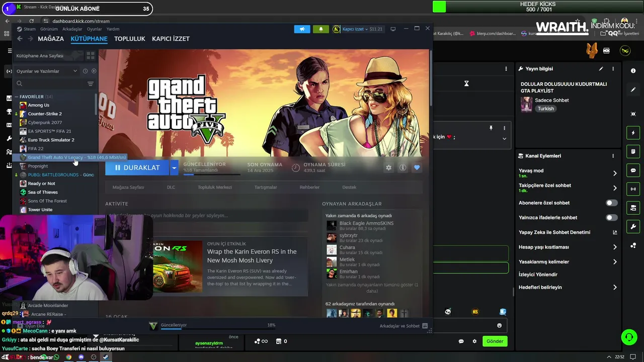Open the Steam menu
The width and height of the screenshot is (644, 362).
(30, 29)
